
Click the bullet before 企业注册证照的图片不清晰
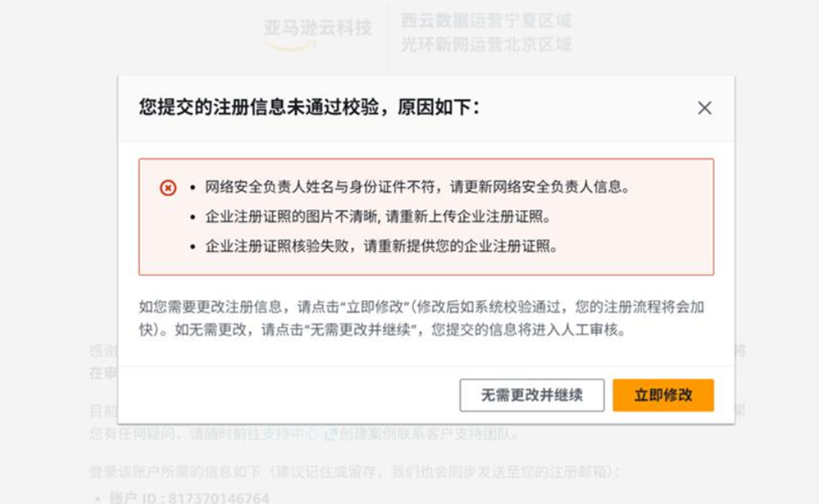(194, 218)
